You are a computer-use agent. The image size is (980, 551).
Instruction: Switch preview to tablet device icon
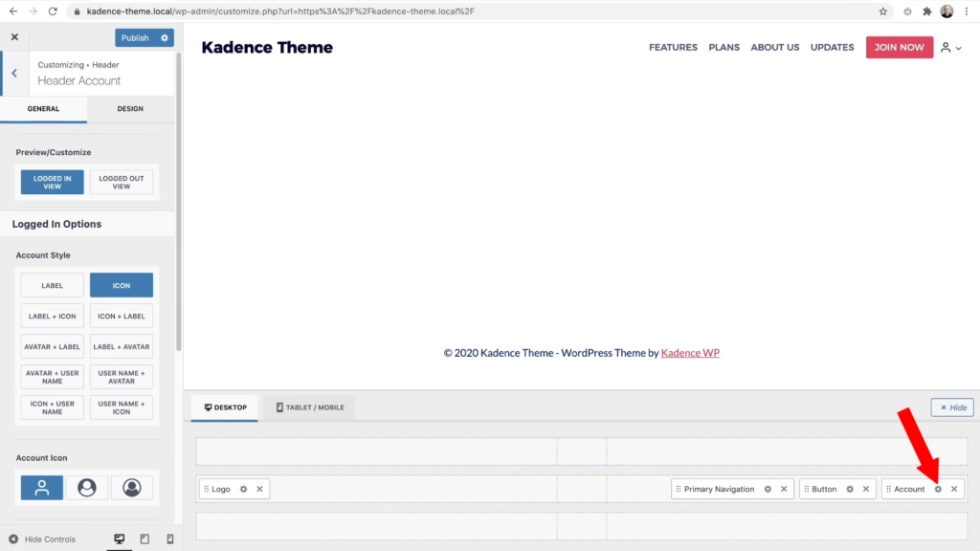point(145,539)
